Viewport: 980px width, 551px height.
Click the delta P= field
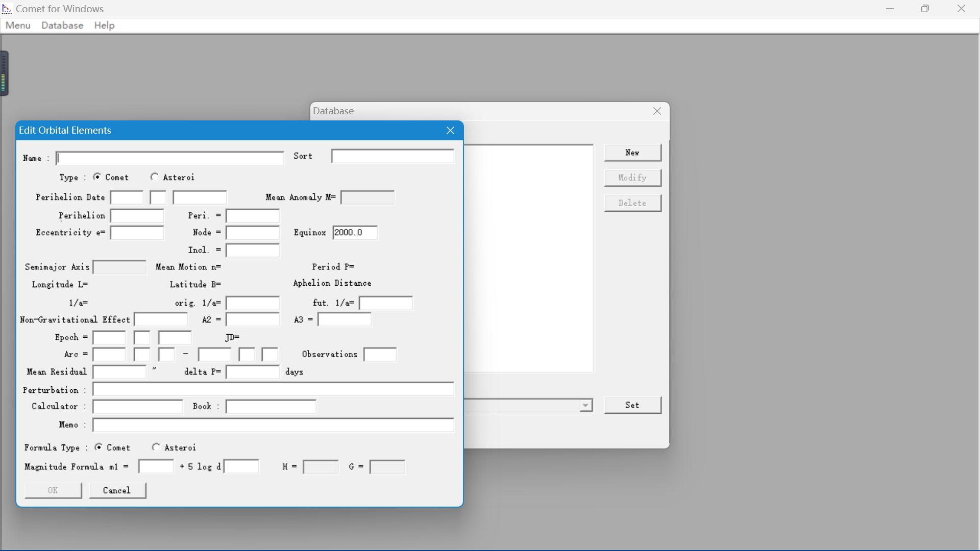(253, 372)
